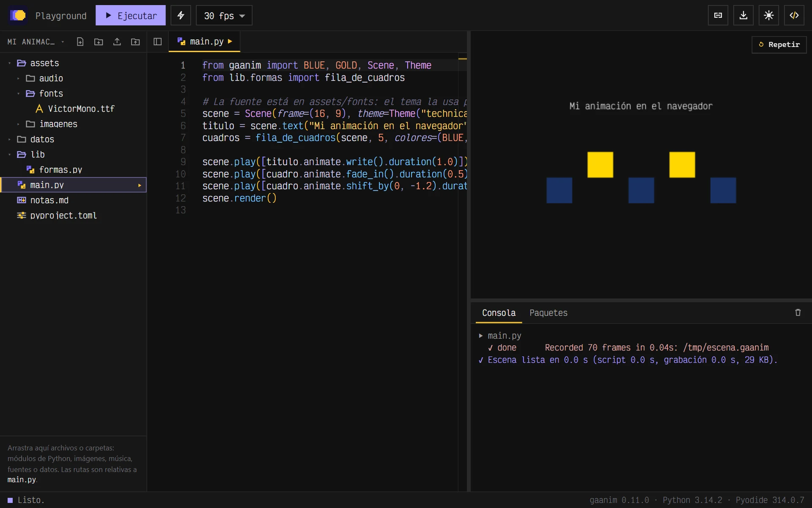
Task: Click the new folder icon in explorer
Action: pyautogui.click(x=99, y=41)
